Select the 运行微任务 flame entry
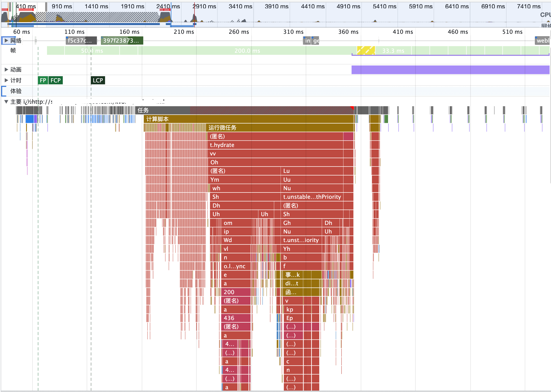This screenshot has height=392, width=551. (280, 128)
